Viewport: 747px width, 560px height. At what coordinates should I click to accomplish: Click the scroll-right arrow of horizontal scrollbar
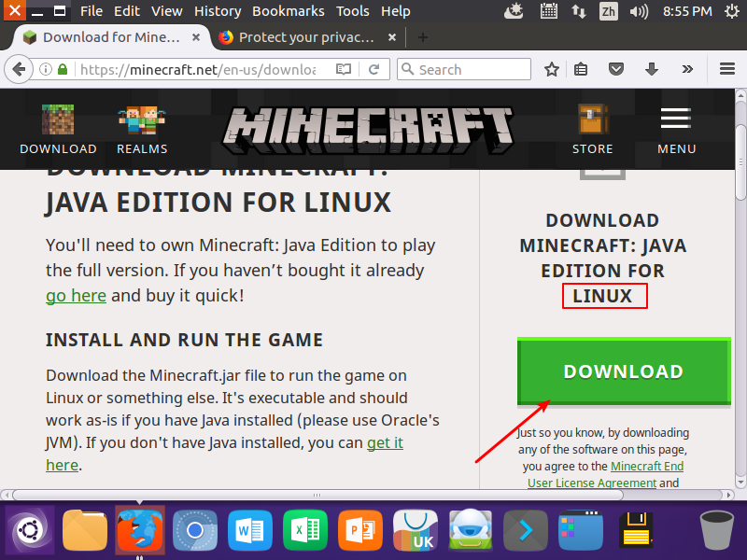tap(728, 495)
